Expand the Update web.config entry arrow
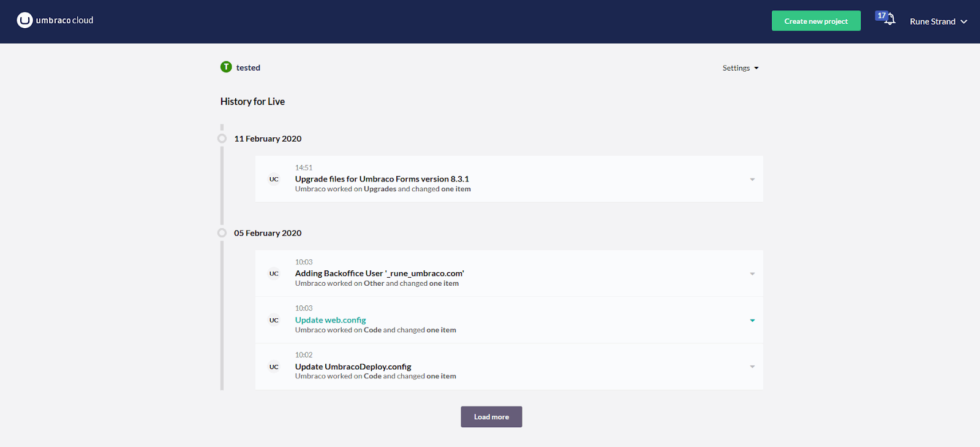980x447 pixels. pos(752,321)
